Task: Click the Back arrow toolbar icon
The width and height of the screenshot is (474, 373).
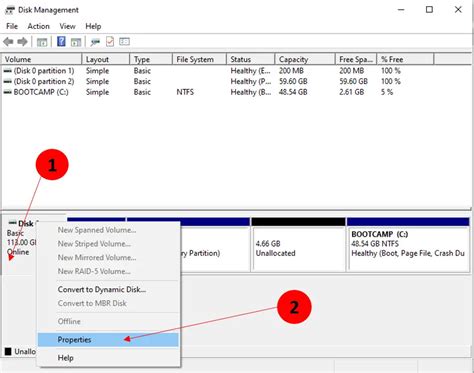Action: (8, 42)
